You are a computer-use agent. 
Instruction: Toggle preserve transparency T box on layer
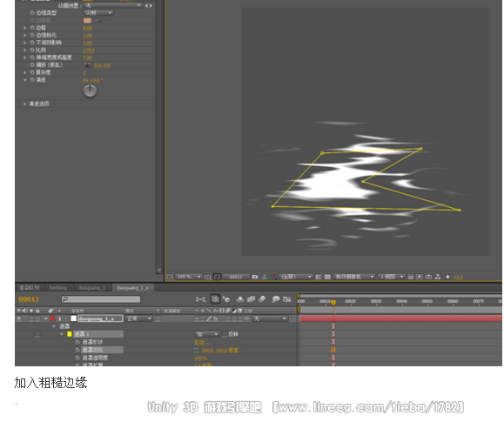[x=158, y=318]
